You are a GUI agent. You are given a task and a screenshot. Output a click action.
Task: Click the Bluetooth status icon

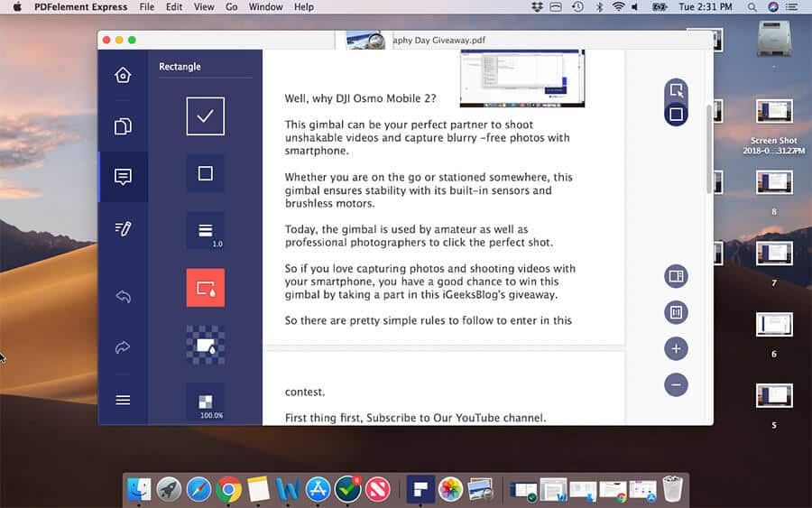[599, 6]
